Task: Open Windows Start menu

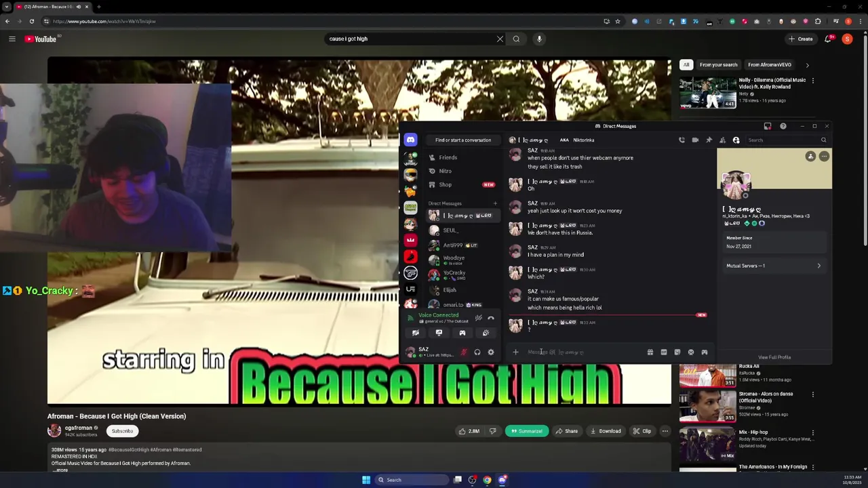Action: point(366,480)
